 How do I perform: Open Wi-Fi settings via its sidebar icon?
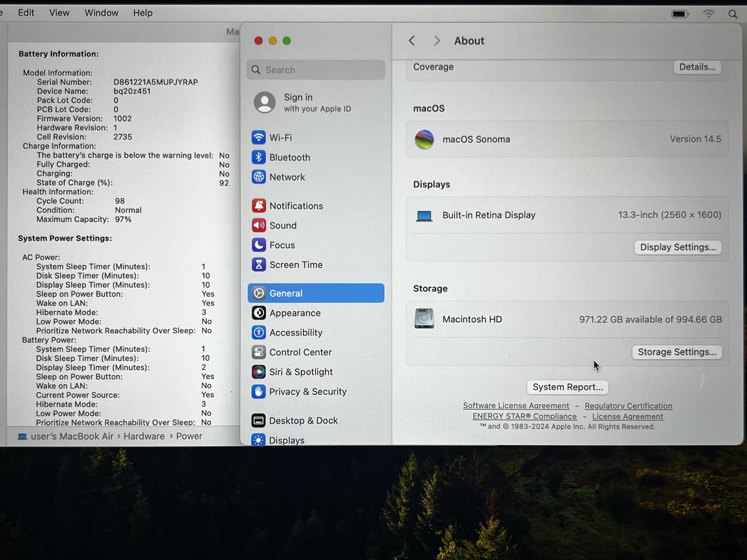tap(258, 137)
